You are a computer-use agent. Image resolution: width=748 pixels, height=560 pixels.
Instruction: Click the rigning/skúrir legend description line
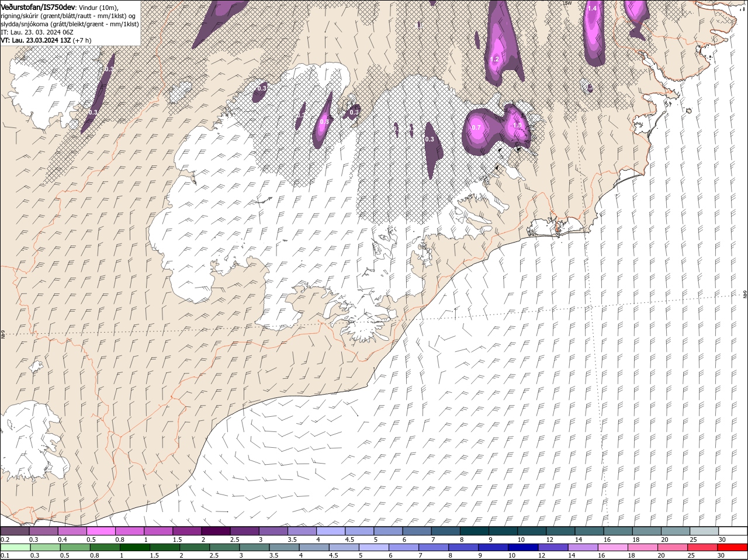68,16
